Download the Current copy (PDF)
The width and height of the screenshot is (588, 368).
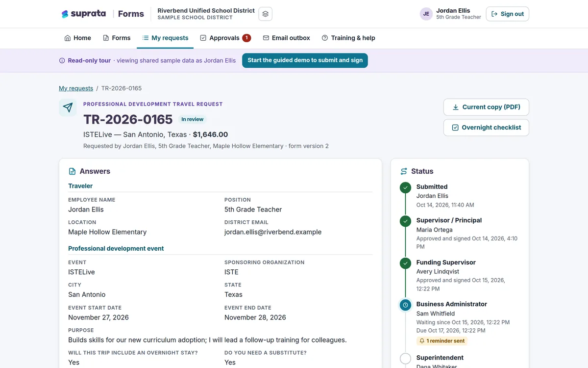[x=486, y=107]
